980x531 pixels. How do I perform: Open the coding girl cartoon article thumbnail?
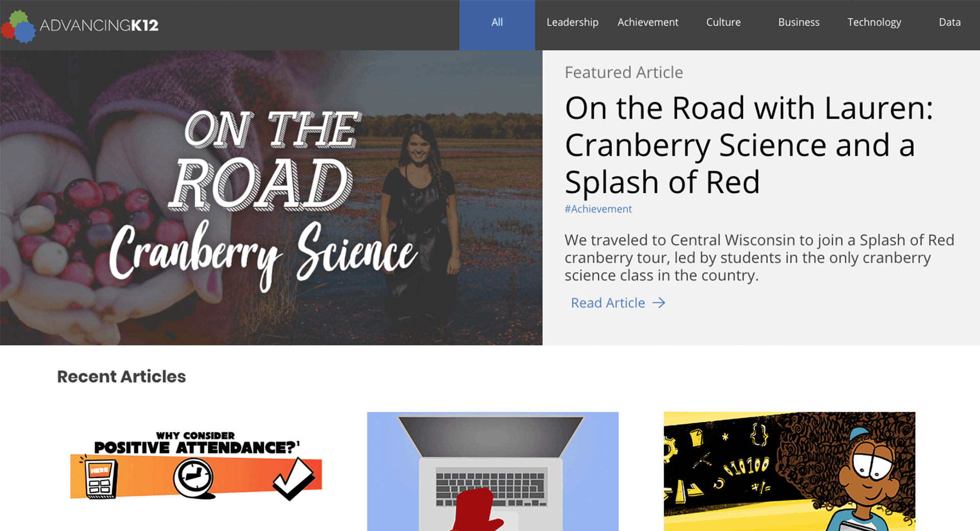[789, 471]
